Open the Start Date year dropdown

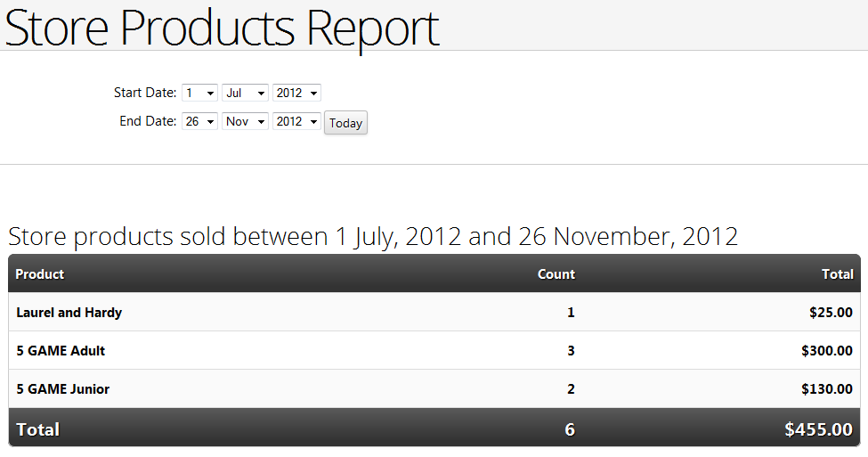(296, 93)
